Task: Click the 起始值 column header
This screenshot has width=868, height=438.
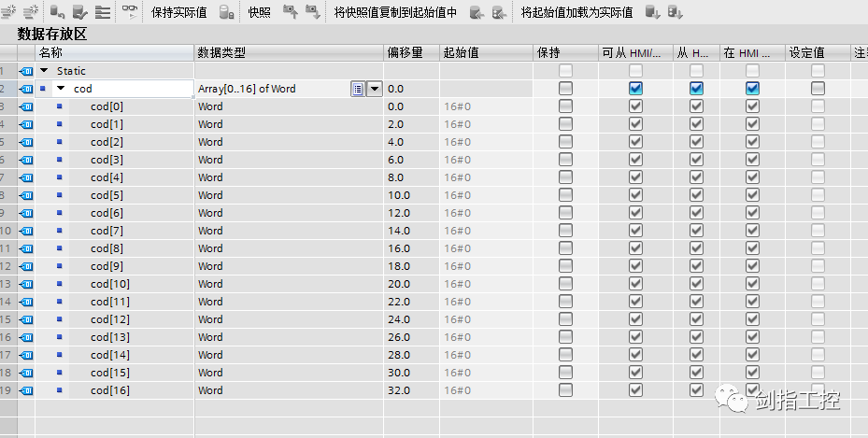Action: 487,53
